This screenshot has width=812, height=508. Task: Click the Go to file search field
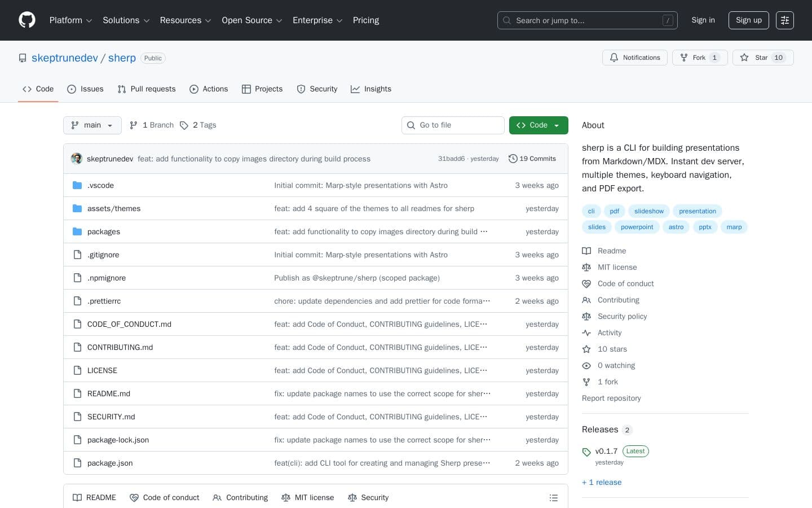point(453,125)
